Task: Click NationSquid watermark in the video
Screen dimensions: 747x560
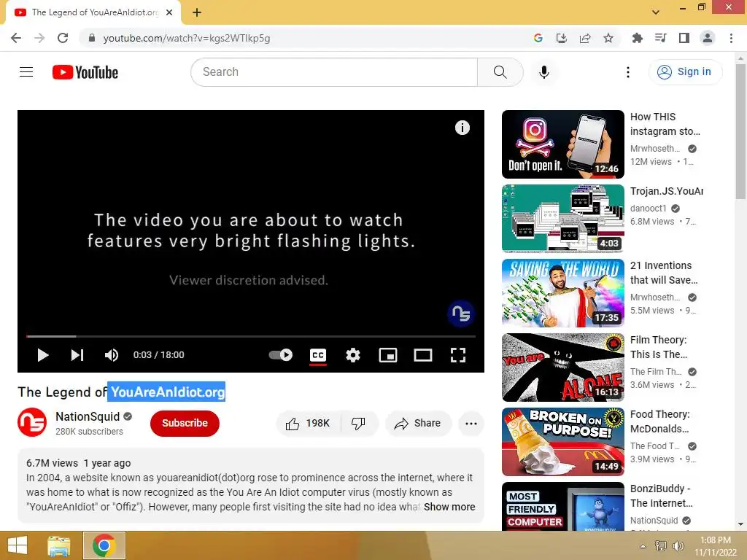Action: 461,314
